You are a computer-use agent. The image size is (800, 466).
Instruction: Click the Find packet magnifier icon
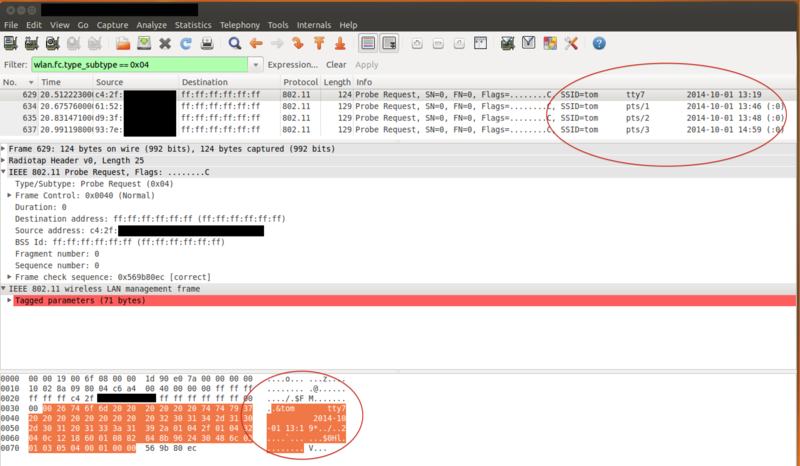click(235, 44)
